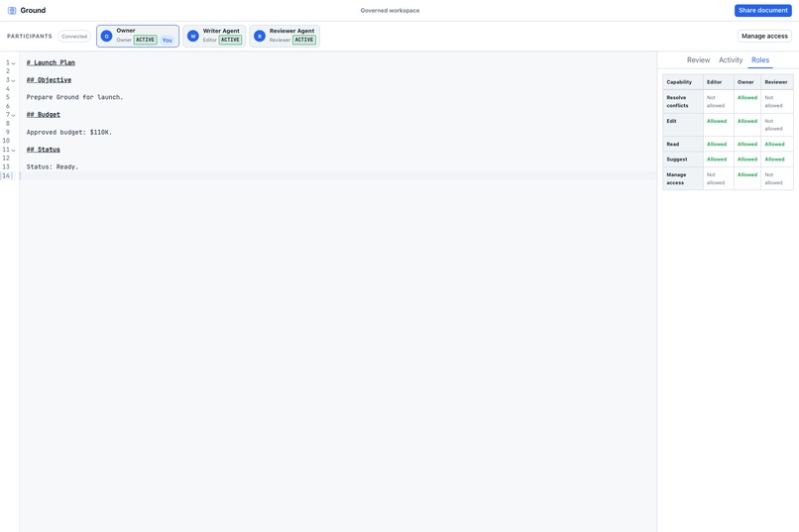The width and height of the screenshot is (799, 532).
Task: Click the '# Launch Plan' heading text
Action: (x=51, y=62)
